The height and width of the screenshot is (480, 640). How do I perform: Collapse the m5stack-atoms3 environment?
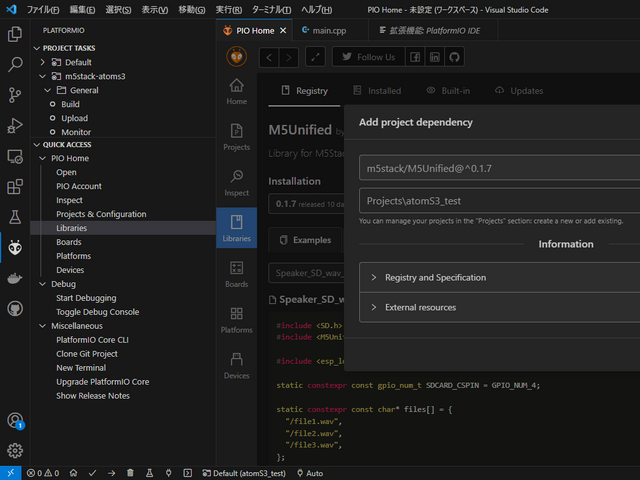tap(42, 76)
